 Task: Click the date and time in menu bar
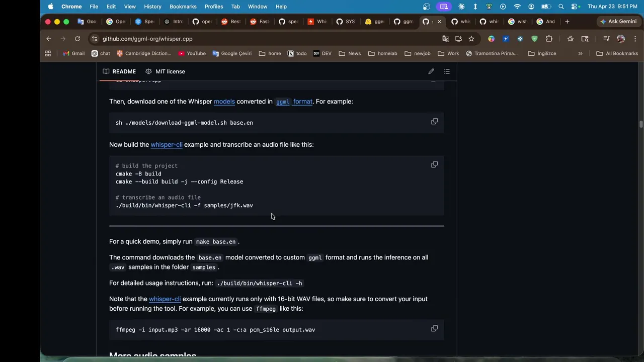click(612, 7)
